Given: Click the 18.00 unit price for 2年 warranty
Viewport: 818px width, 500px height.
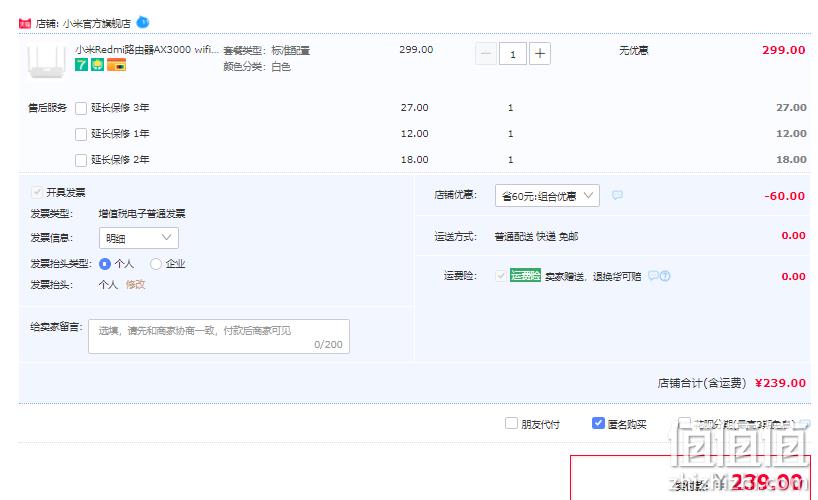Looking at the screenshot, I should click(415, 160).
